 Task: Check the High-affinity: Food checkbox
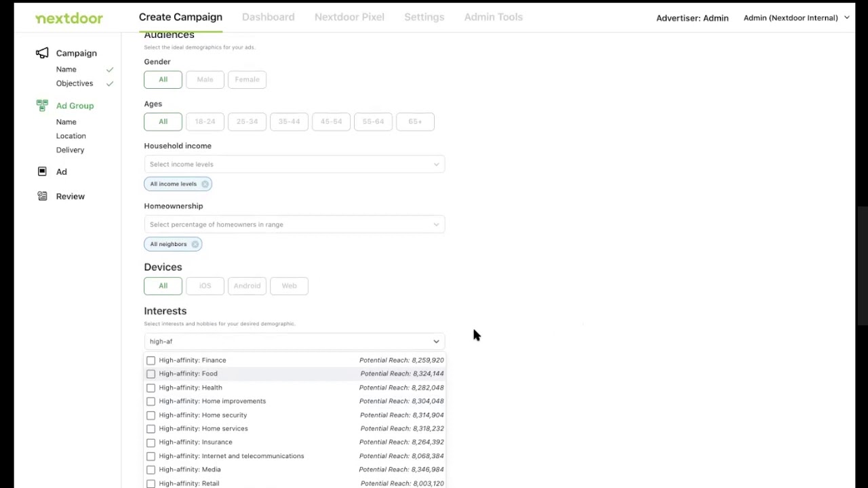[151, 373]
